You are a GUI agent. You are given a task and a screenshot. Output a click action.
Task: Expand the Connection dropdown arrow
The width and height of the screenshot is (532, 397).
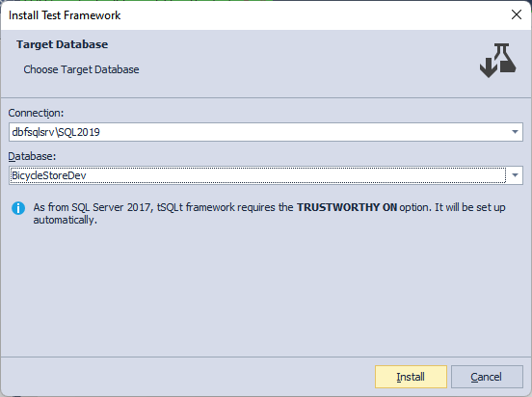click(515, 132)
